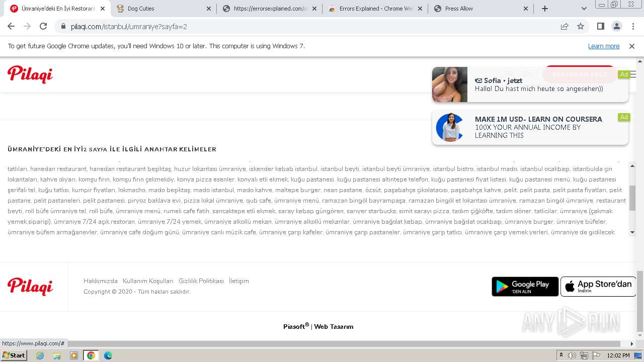
Task: Download from App Store'dan badge
Action: 598,287
